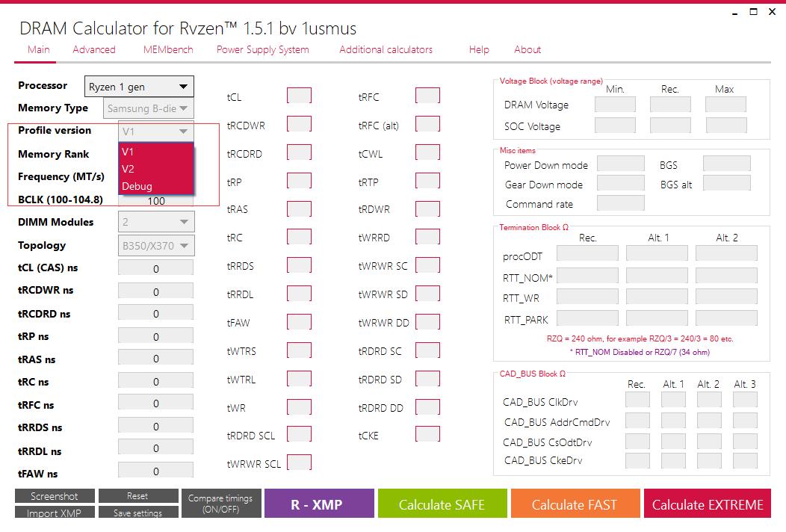Open the MEMbench tab

[168, 49]
